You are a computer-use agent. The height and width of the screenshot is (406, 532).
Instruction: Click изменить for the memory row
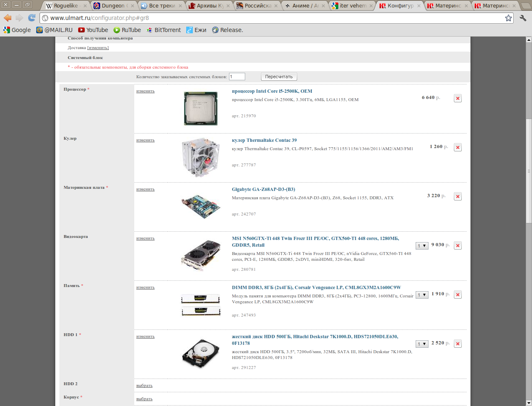(145, 287)
